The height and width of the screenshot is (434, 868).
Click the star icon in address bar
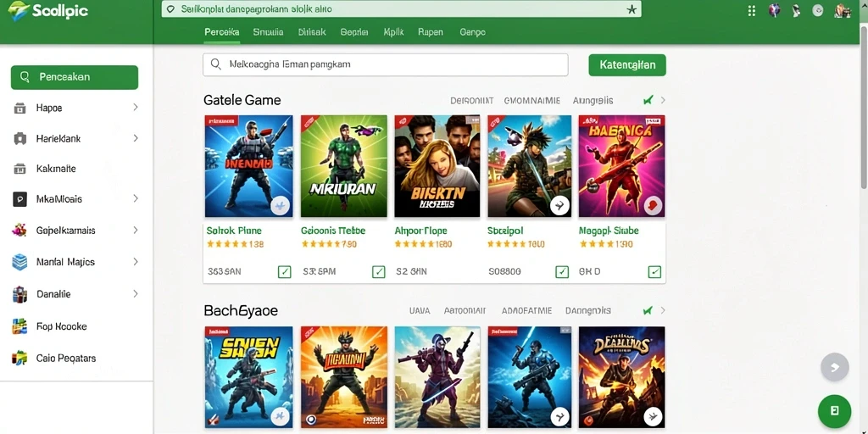click(x=631, y=9)
